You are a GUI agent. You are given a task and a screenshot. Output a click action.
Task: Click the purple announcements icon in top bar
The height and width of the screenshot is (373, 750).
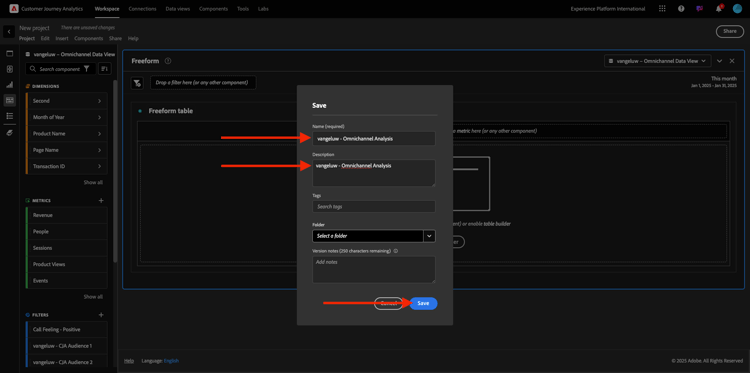(x=700, y=9)
